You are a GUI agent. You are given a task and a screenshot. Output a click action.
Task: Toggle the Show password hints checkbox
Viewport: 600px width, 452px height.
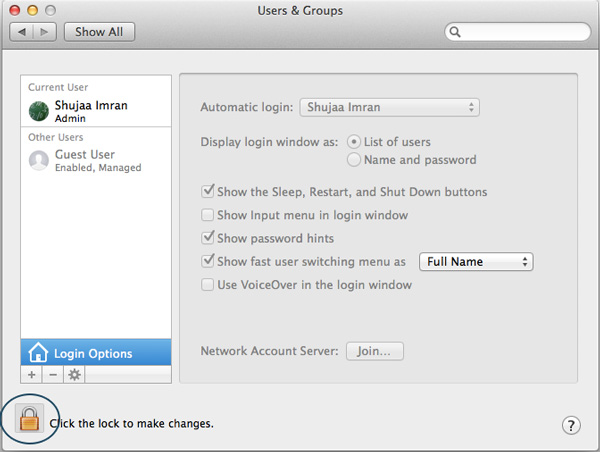click(x=207, y=238)
